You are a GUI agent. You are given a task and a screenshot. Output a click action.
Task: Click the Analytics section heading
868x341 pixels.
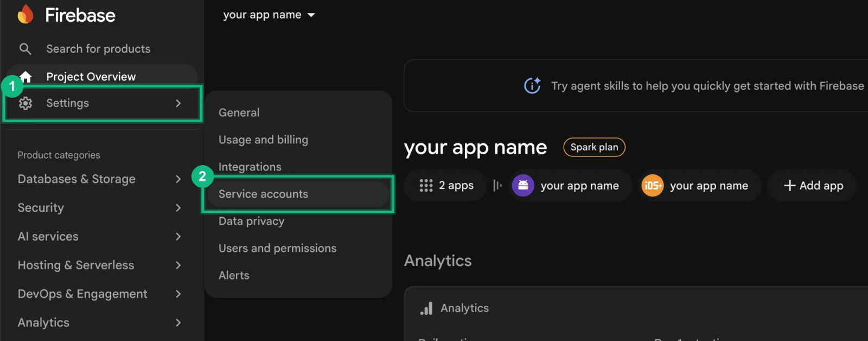[438, 261]
